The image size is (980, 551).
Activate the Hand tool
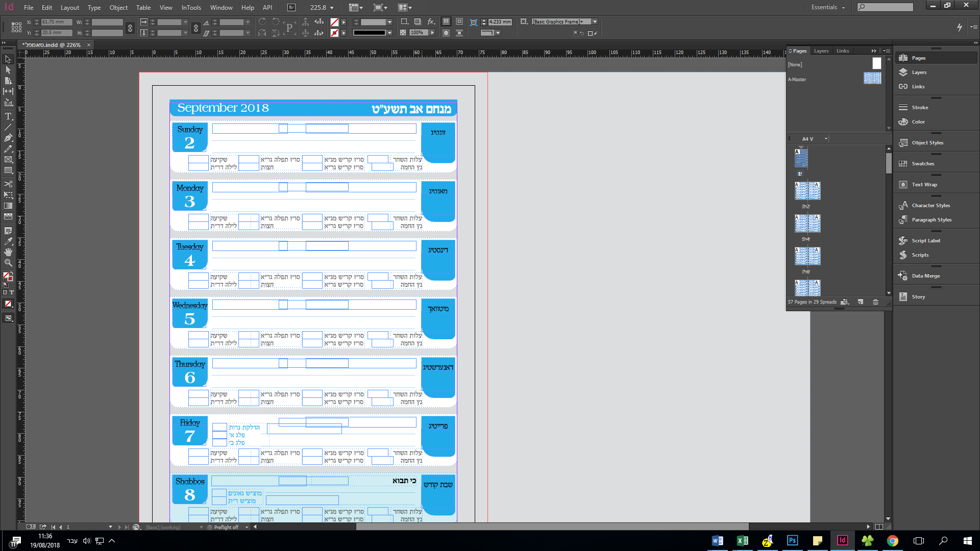click(8, 252)
